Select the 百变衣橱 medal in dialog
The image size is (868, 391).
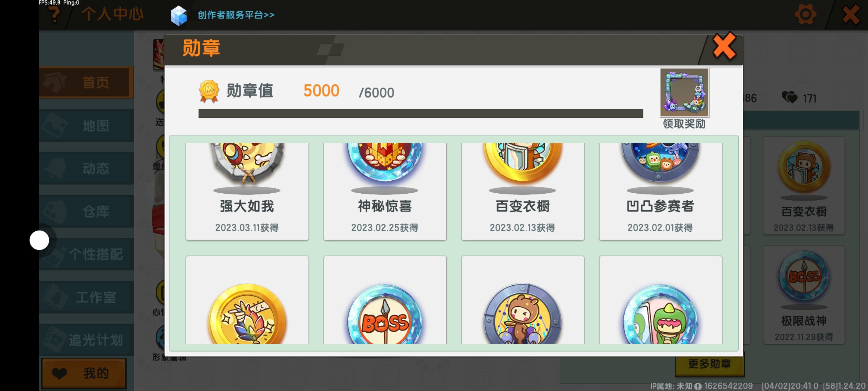pos(523,191)
